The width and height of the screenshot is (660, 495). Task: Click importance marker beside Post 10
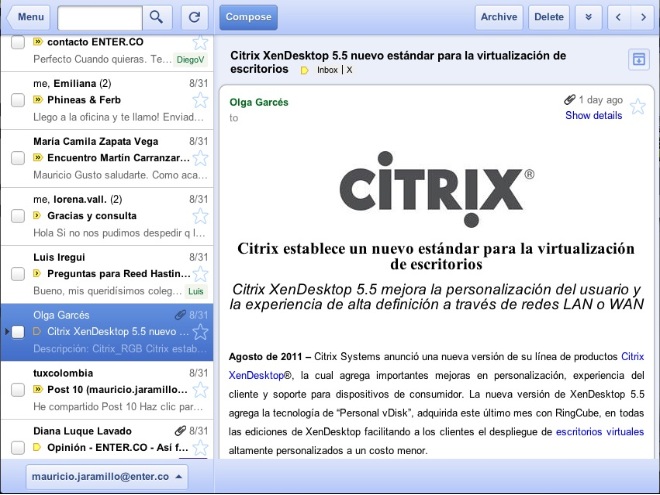[38, 389]
